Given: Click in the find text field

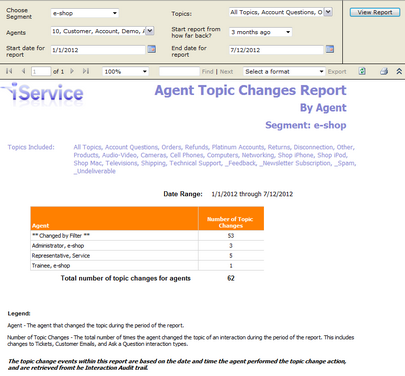Looking at the screenshot, I should (x=179, y=71).
